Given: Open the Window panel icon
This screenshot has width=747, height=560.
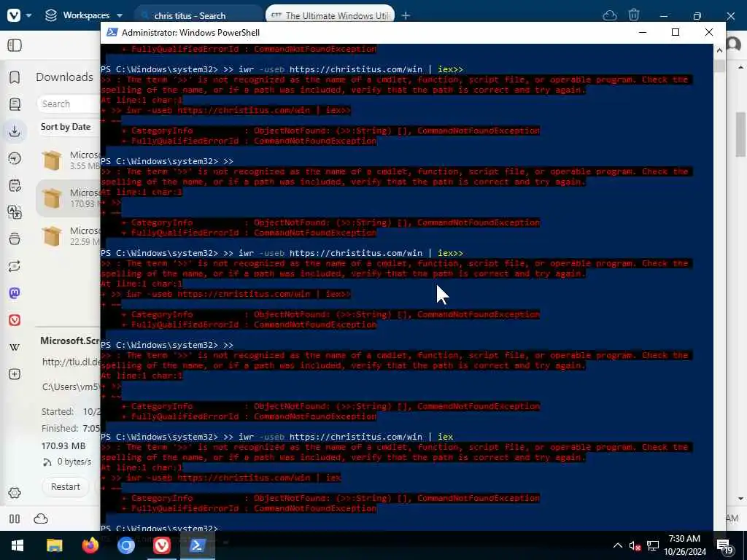Looking at the screenshot, I should click(15, 239).
